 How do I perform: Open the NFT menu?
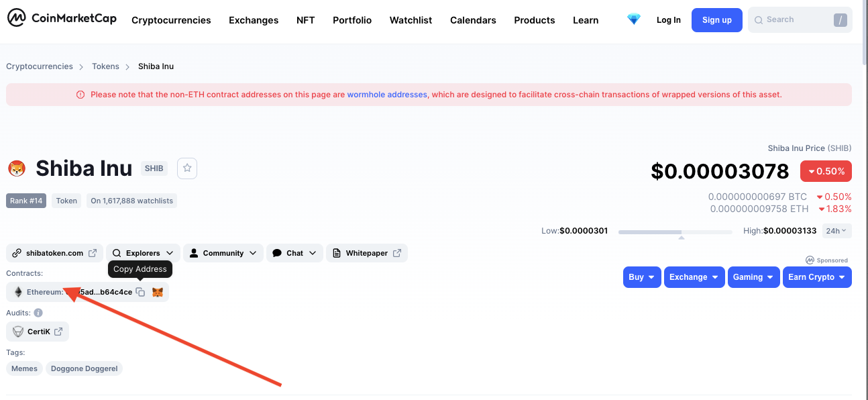[x=306, y=20]
